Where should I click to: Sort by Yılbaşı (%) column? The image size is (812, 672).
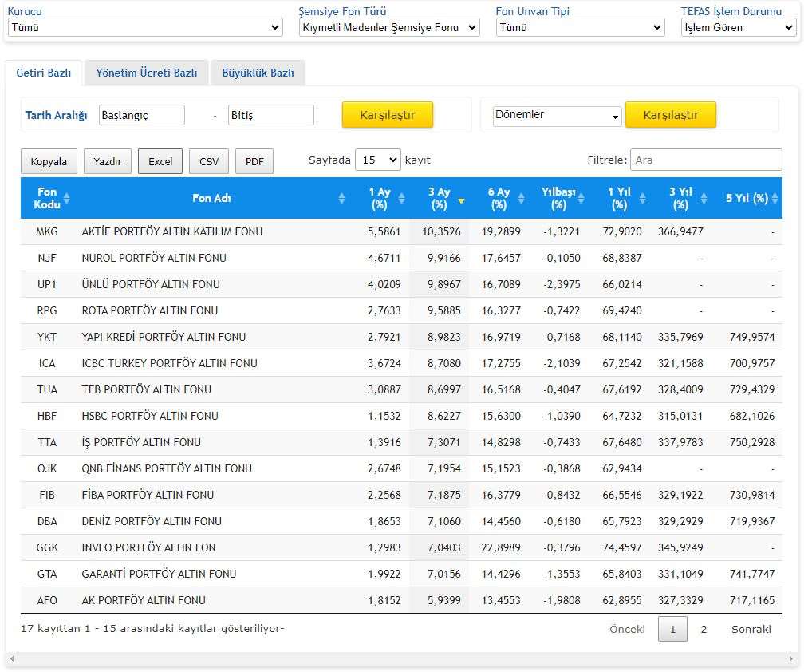pos(581,199)
